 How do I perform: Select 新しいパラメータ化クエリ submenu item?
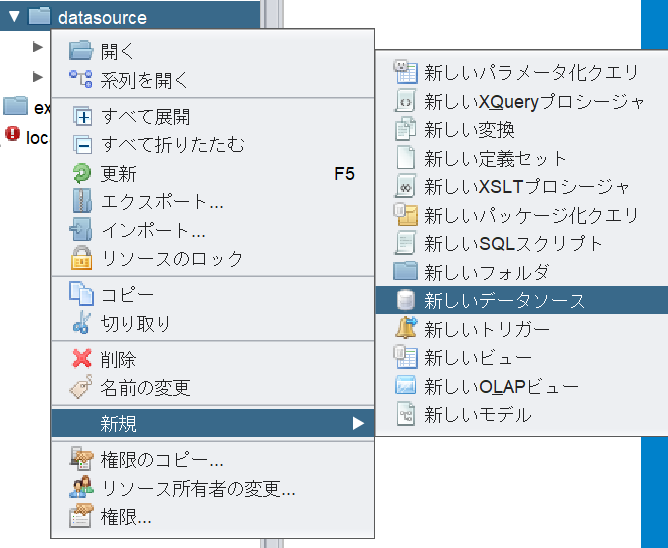[522, 72]
